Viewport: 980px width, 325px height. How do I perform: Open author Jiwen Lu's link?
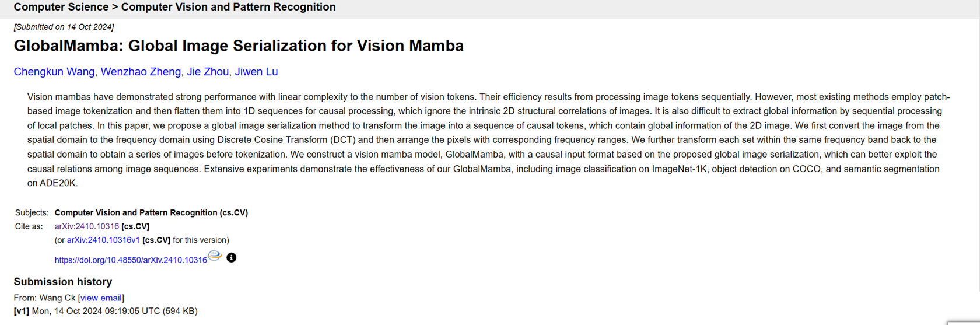point(256,72)
